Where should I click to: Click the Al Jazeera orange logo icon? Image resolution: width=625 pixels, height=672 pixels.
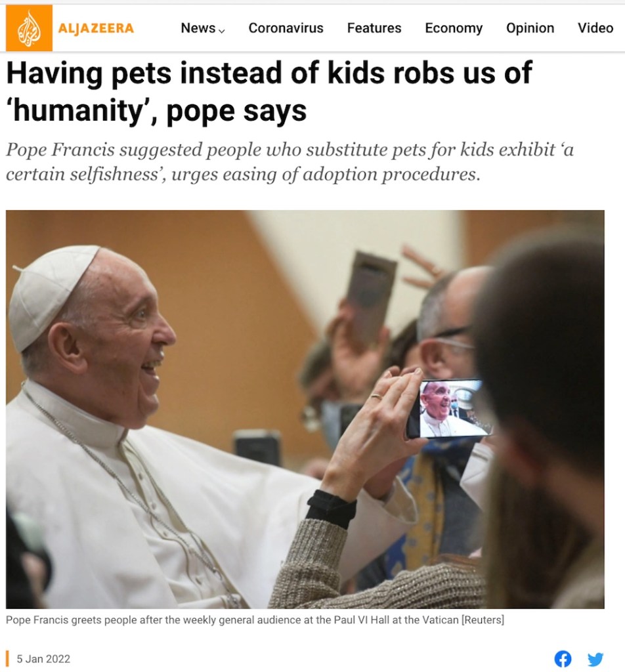coord(29,28)
